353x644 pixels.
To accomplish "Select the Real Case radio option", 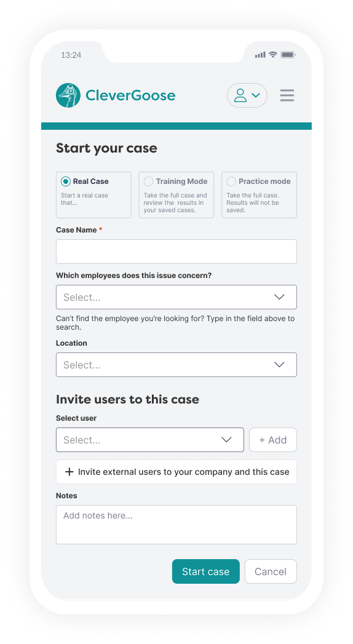I will (x=65, y=181).
